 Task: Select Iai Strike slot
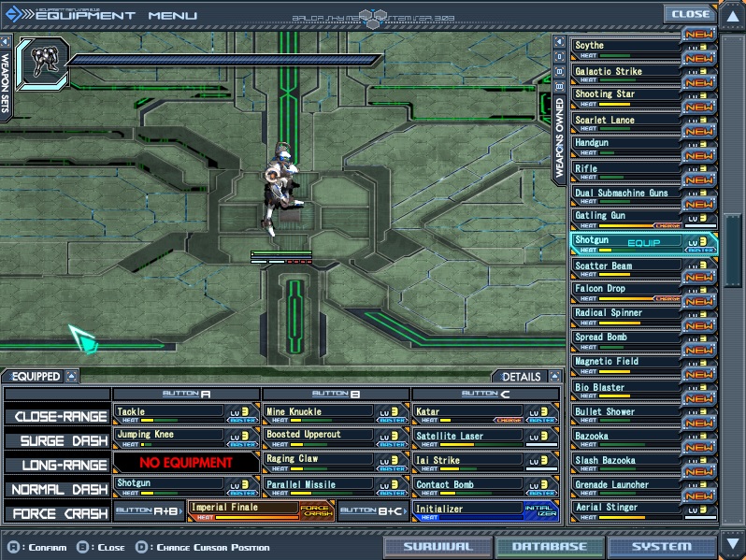pyautogui.click(x=485, y=462)
